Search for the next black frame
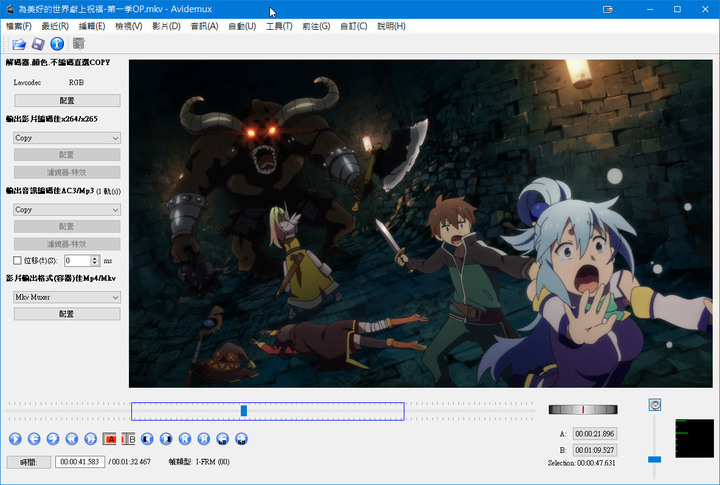720x485 pixels. [x=166, y=439]
